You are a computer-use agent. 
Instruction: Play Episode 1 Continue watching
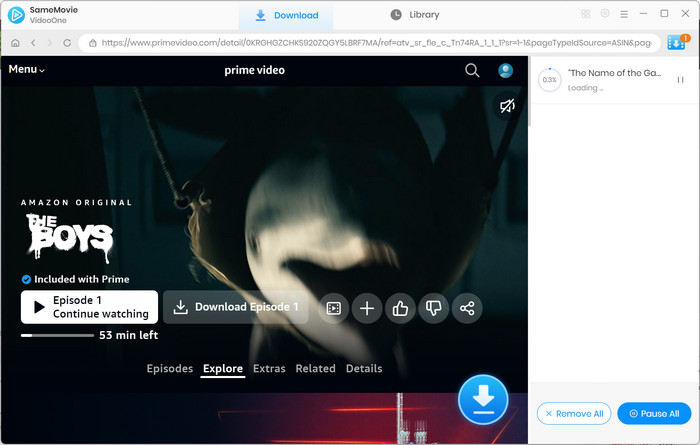pos(89,307)
